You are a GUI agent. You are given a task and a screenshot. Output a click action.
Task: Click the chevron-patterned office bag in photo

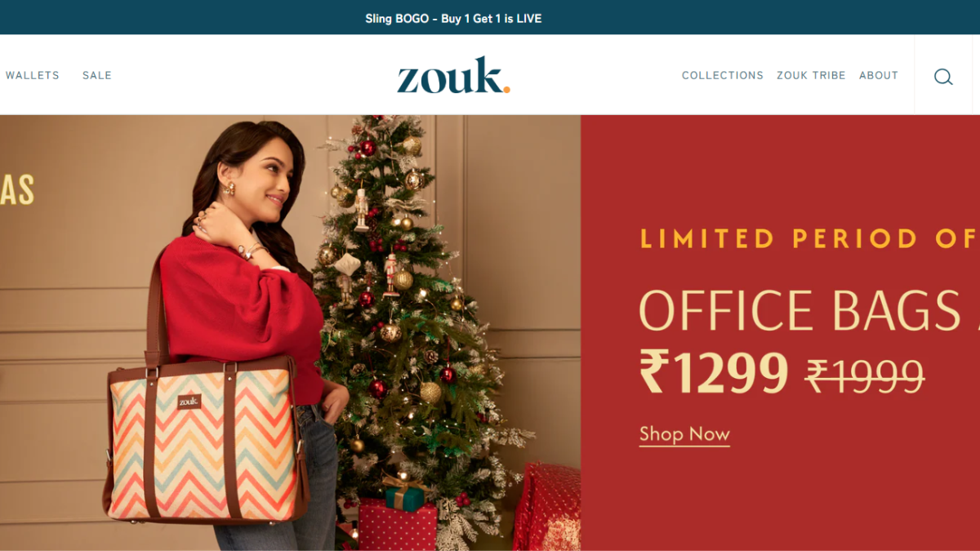pos(204,441)
